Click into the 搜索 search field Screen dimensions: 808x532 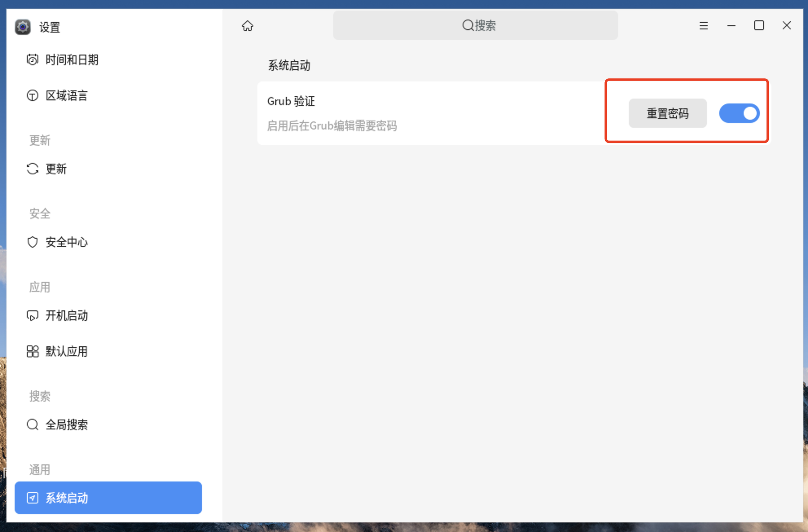pyautogui.click(x=475, y=26)
